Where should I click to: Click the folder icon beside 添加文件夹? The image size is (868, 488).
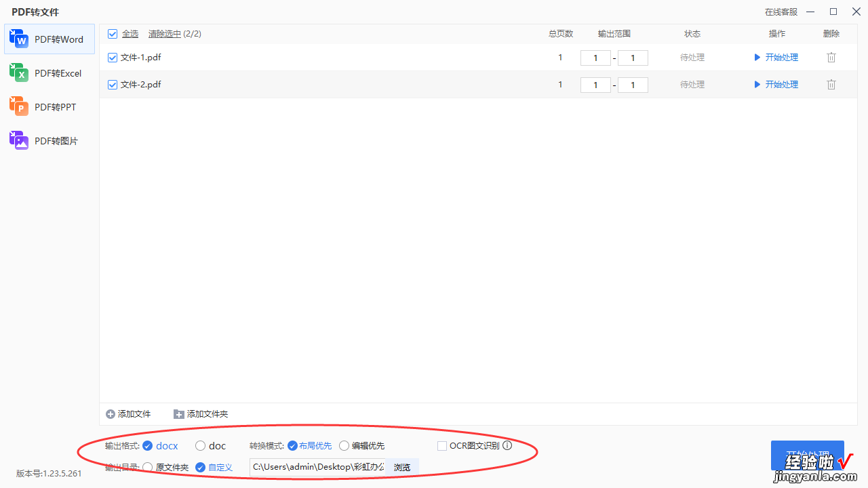179,414
